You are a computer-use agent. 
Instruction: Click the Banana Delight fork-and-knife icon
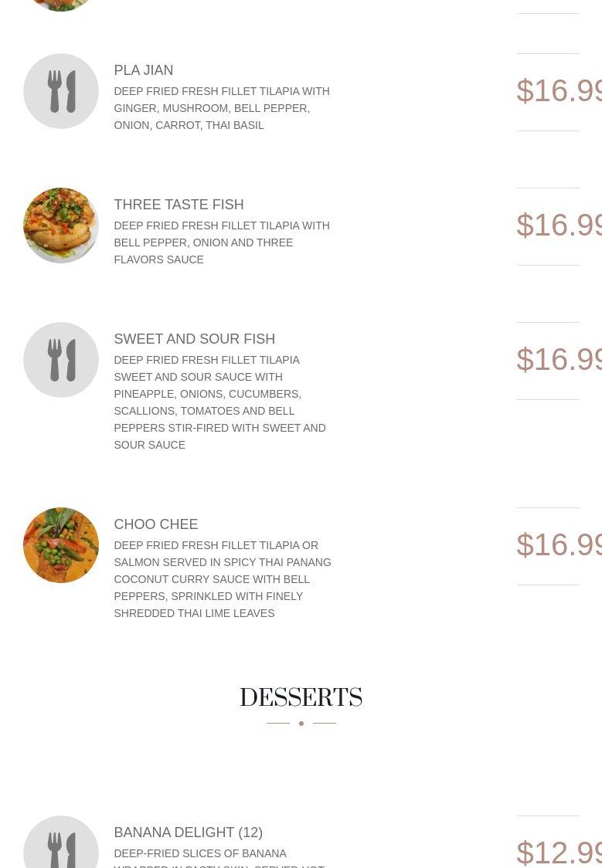61,842
